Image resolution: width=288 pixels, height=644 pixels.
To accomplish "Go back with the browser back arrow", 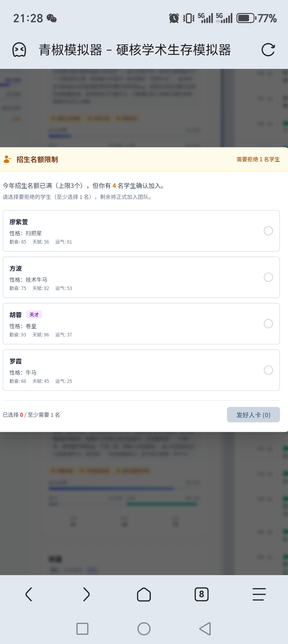I will click(x=29, y=594).
